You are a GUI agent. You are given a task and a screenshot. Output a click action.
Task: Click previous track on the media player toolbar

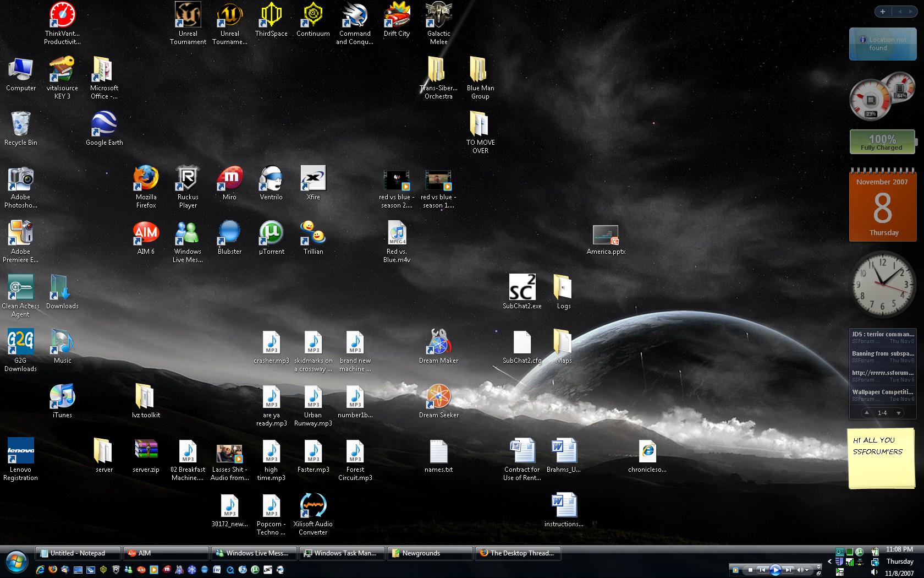tap(762, 570)
